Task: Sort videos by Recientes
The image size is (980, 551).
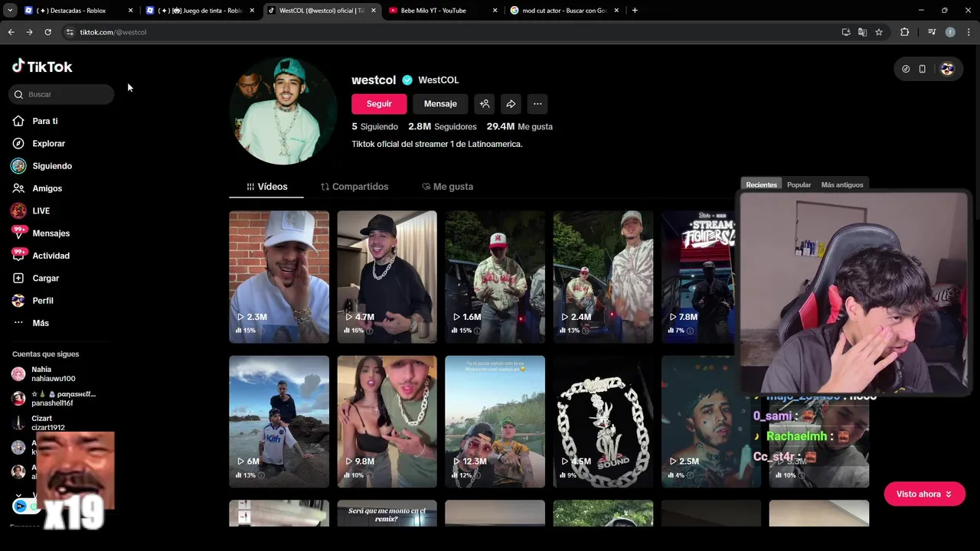Action: (x=761, y=184)
